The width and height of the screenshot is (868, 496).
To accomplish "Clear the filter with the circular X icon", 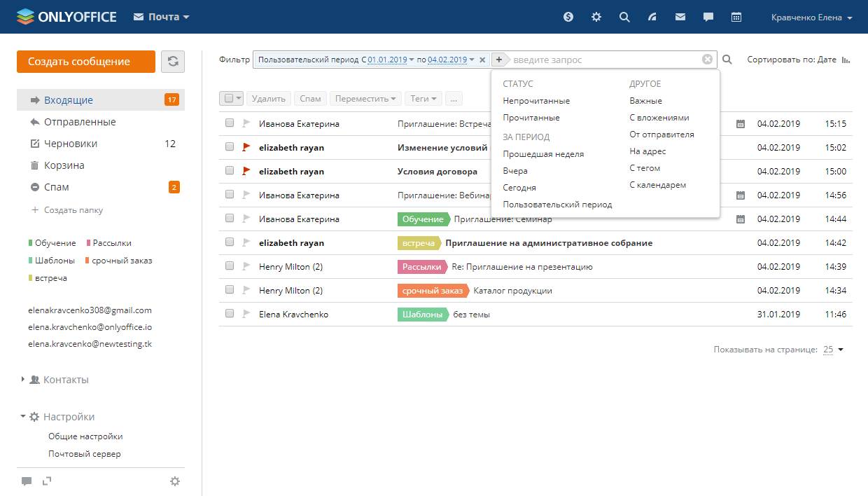I will (708, 60).
